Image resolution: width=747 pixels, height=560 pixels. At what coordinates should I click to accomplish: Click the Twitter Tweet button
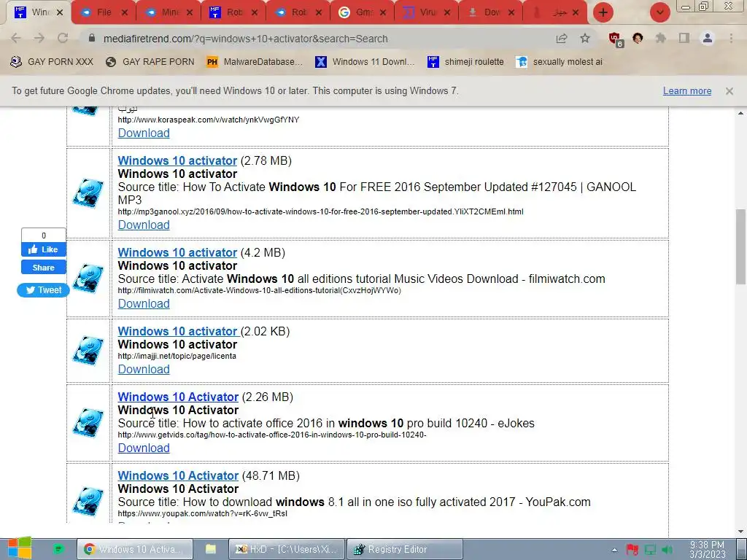pos(43,290)
